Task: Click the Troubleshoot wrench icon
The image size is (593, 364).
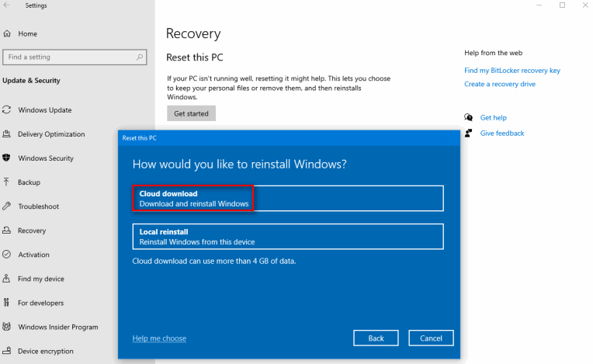Action: point(6,206)
